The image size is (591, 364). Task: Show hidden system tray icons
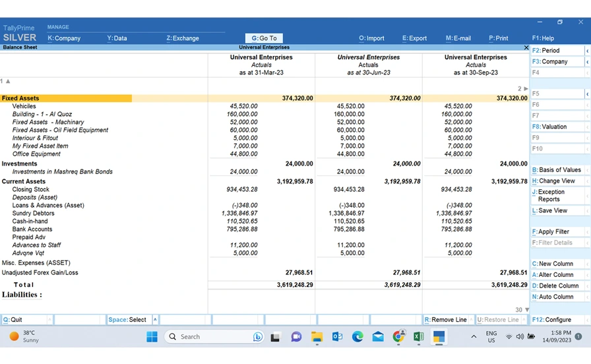(474, 336)
